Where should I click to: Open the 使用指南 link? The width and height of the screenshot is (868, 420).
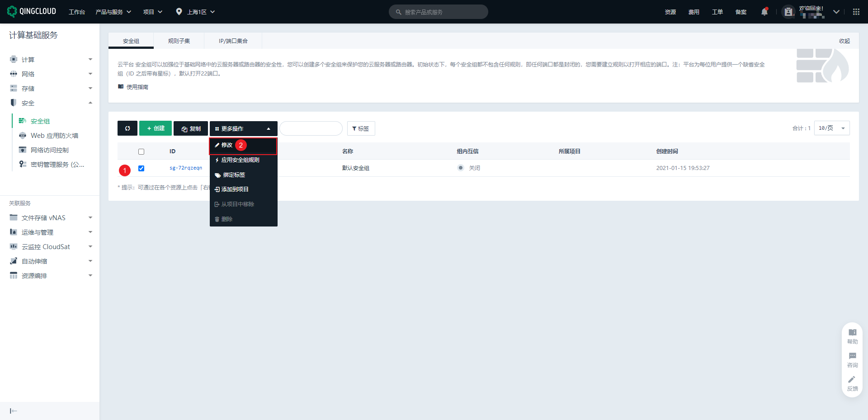(137, 87)
